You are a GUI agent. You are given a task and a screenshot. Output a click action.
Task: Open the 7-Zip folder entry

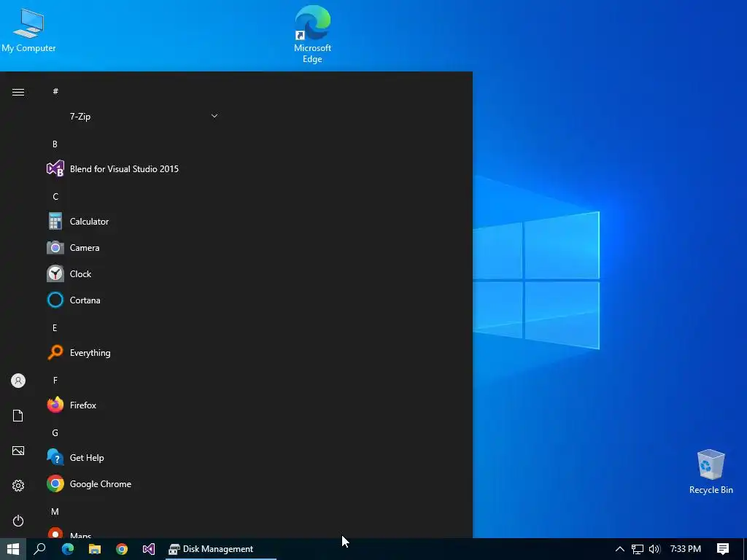135,116
